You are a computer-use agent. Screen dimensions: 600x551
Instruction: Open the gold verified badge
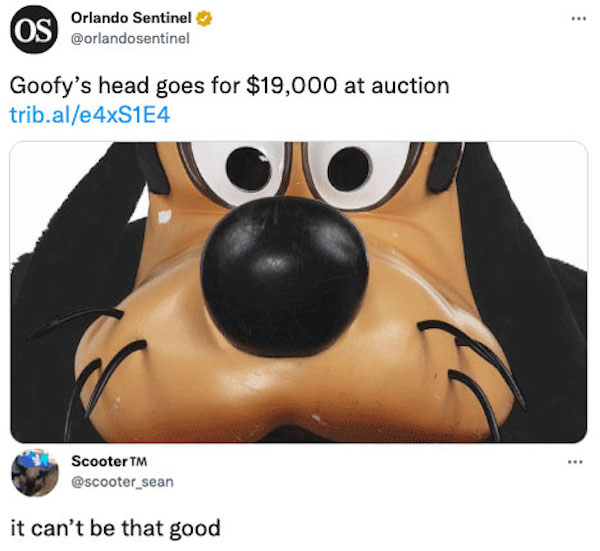[x=204, y=18]
